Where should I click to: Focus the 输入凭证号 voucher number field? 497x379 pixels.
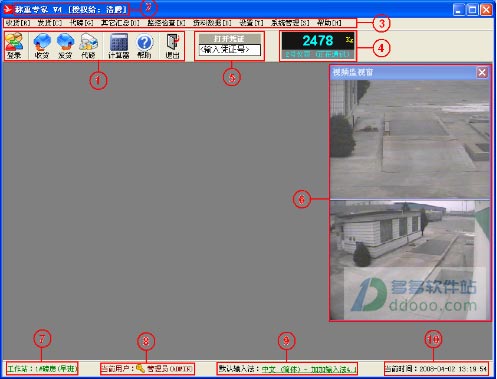(x=229, y=50)
